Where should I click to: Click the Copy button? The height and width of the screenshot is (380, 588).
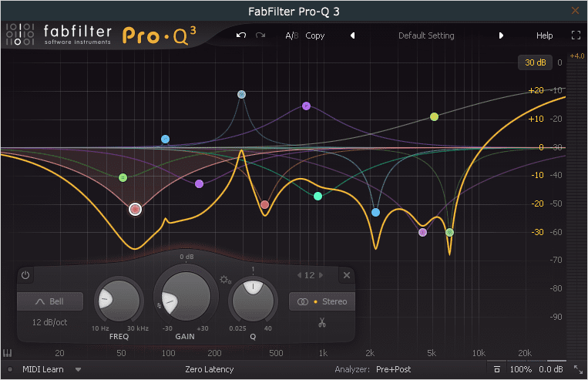(x=315, y=35)
